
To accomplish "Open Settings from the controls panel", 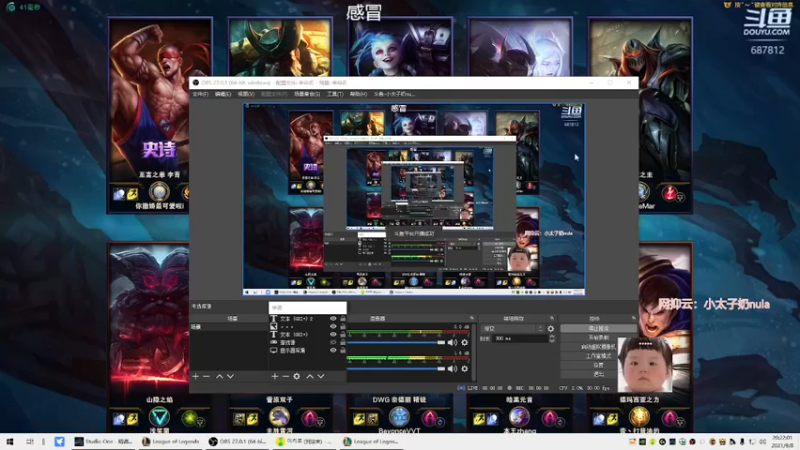I will [x=598, y=365].
